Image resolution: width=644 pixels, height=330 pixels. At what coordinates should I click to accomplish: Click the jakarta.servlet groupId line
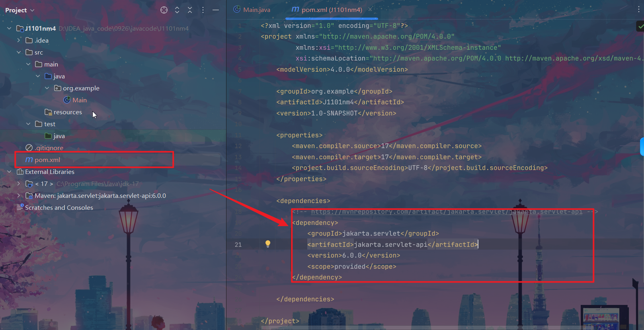[x=373, y=233]
